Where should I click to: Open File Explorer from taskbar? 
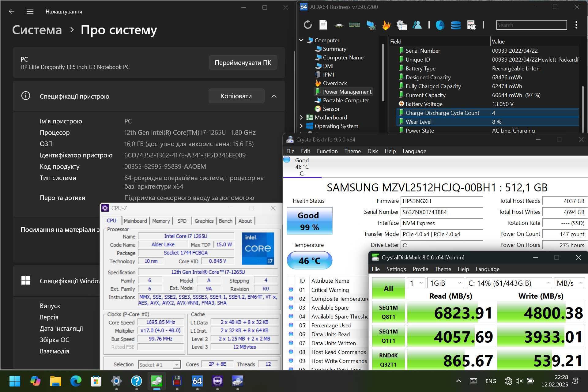(56, 381)
